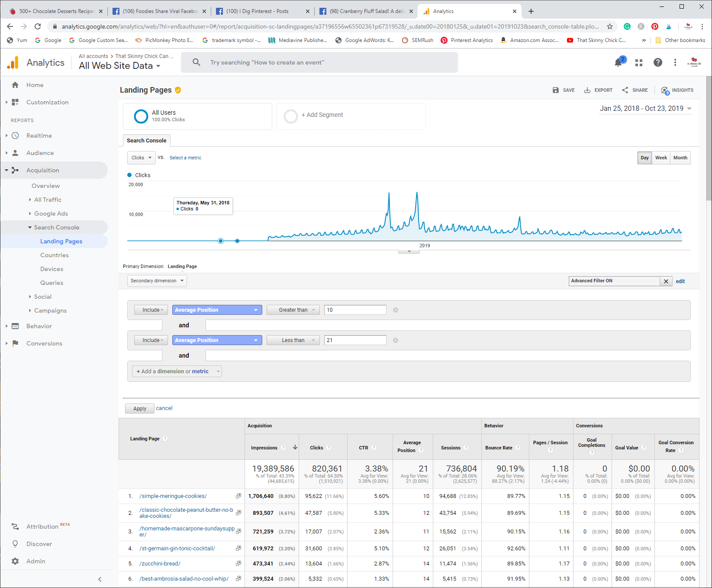Click the Audience person icon
Viewport: 712px width, 588px height.
click(15, 153)
